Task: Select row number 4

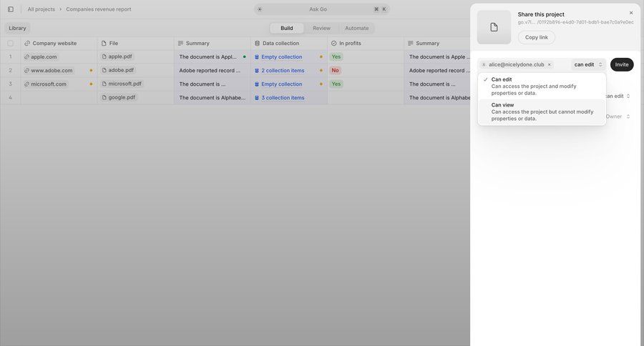Action: tap(10, 97)
